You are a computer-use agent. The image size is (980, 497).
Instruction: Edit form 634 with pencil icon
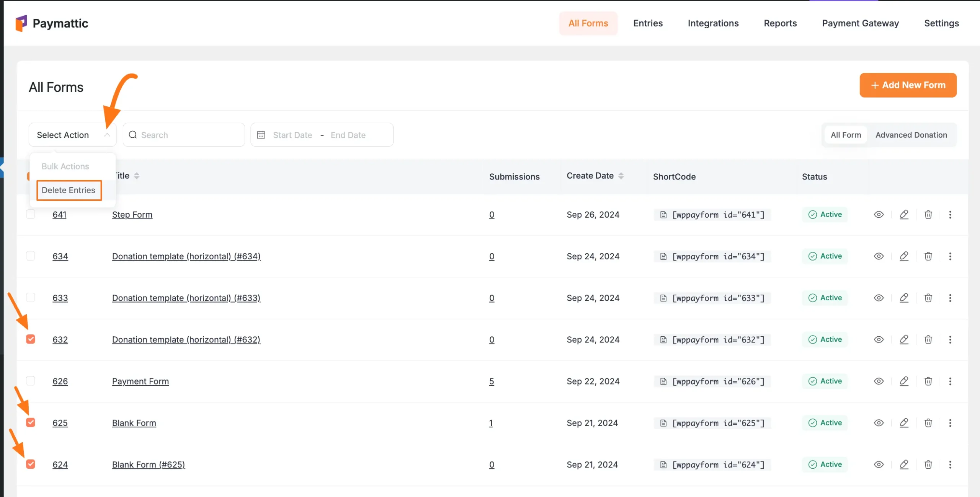tap(904, 256)
